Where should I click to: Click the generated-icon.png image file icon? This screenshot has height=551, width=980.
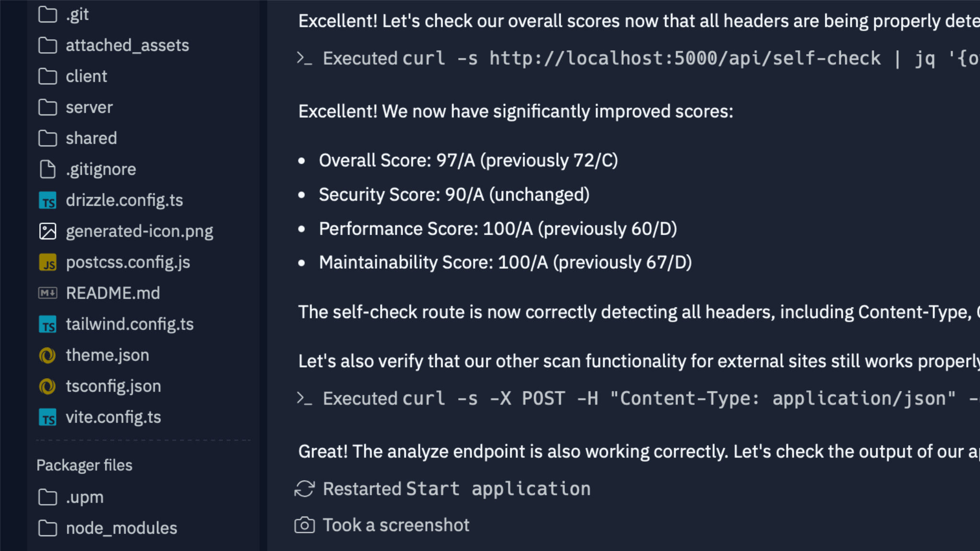[47, 231]
